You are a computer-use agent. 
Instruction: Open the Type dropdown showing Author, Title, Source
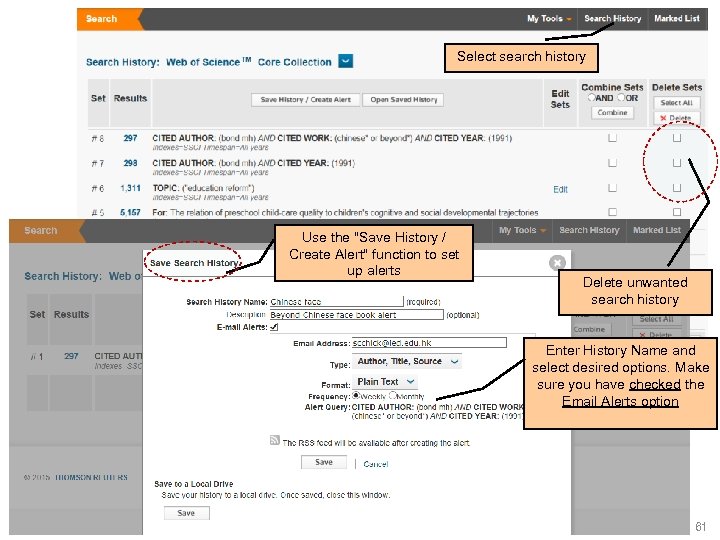(407, 361)
